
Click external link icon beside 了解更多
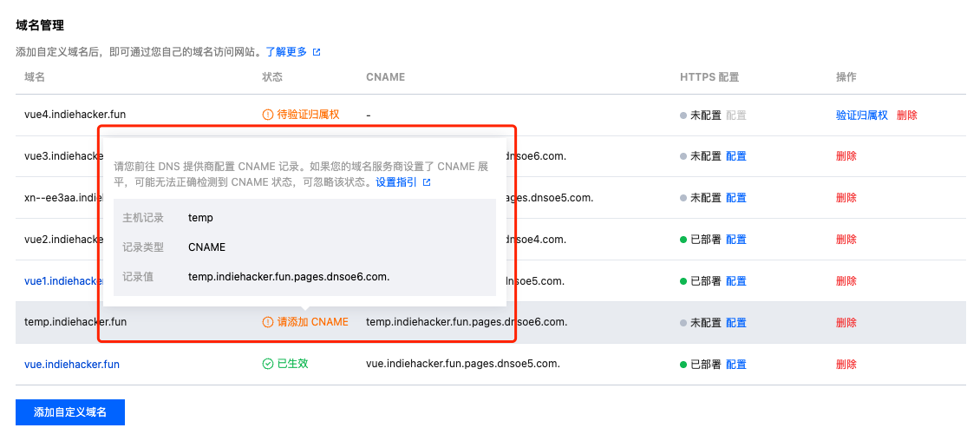click(317, 52)
